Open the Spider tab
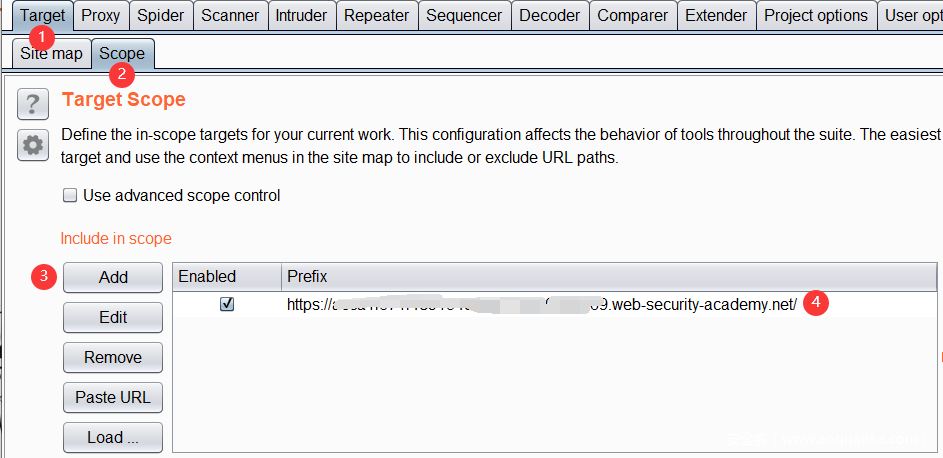Image resolution: width=943 pixels, height=458 pixels. click(160, 15)
